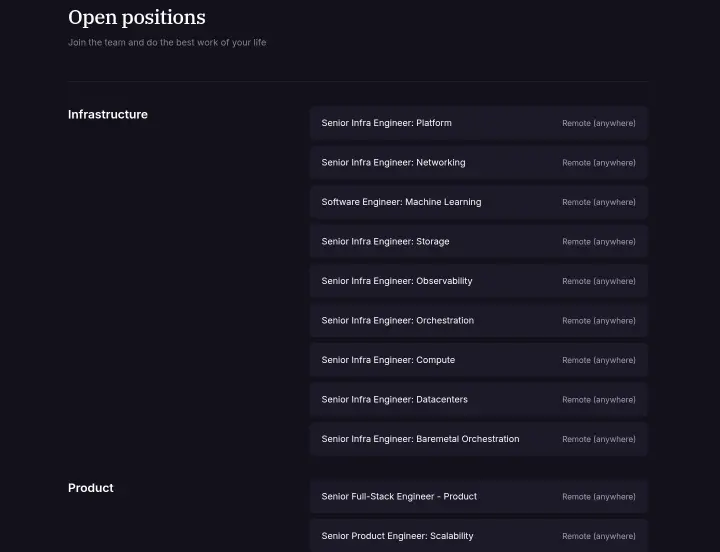Open Senior Infra Engineer: Observability listing

tap(478, 281)
